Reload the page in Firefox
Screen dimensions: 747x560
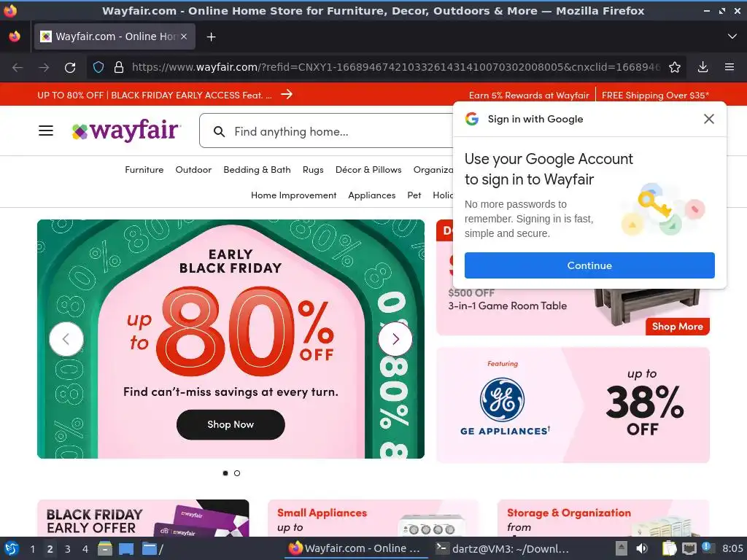(x=70, y=68)
